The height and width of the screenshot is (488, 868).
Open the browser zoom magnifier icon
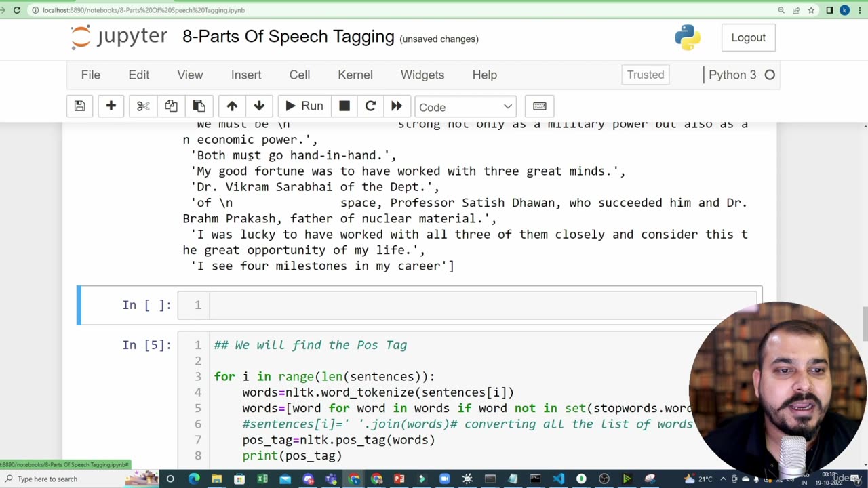click(781, 10)
